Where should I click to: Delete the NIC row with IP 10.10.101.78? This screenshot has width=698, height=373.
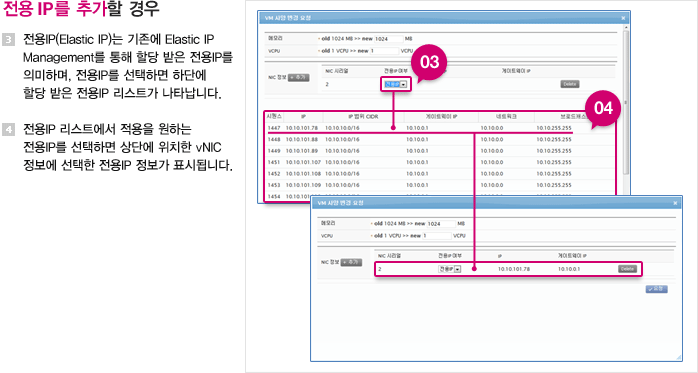[x=627, y=269]
